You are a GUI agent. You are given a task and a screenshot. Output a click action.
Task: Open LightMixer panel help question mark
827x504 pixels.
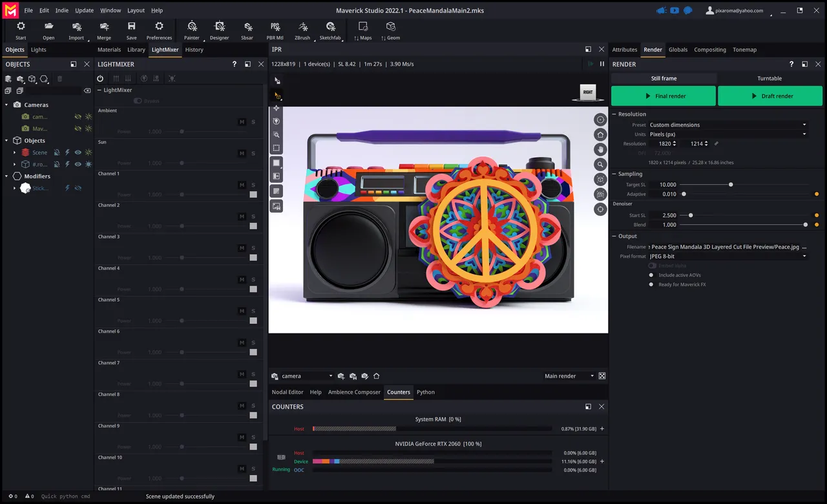tap(235, 64)
